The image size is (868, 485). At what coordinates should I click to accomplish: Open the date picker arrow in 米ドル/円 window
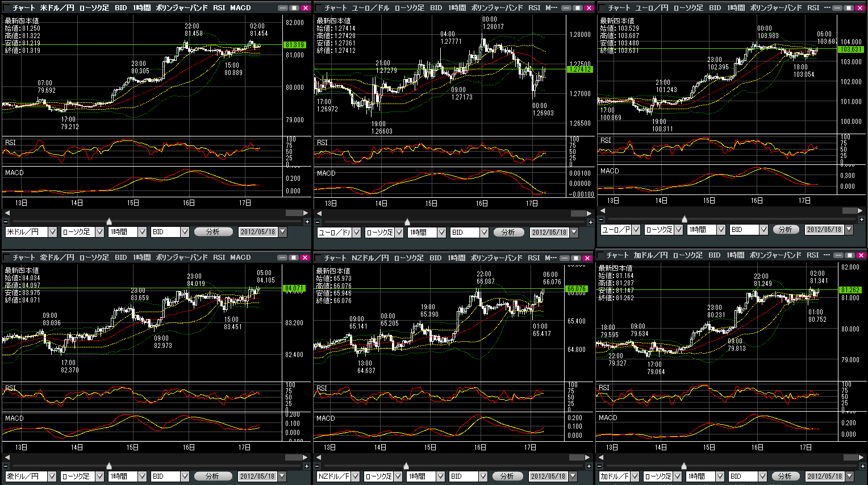[x=282, y=232]
